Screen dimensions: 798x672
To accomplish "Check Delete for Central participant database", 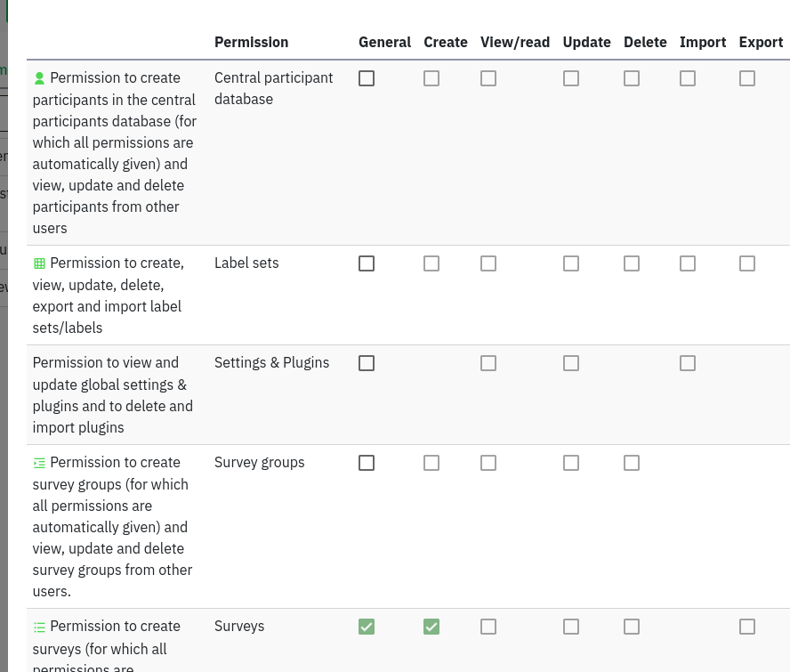I will point(632,78).
